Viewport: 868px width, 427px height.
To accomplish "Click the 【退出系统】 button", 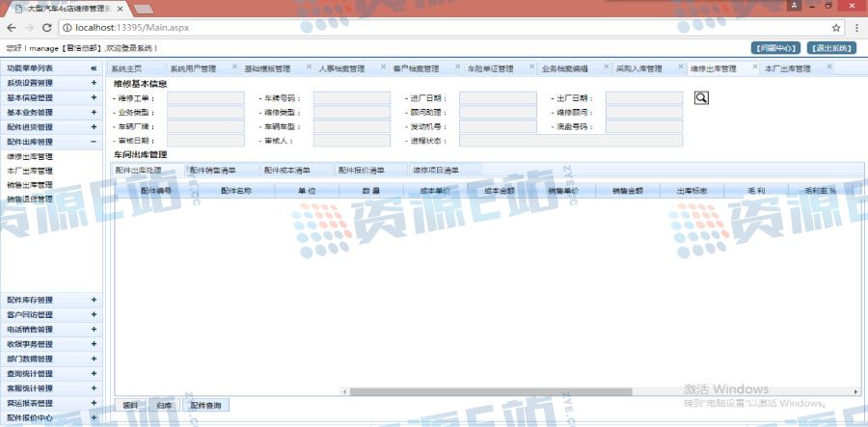I will 829,47.
